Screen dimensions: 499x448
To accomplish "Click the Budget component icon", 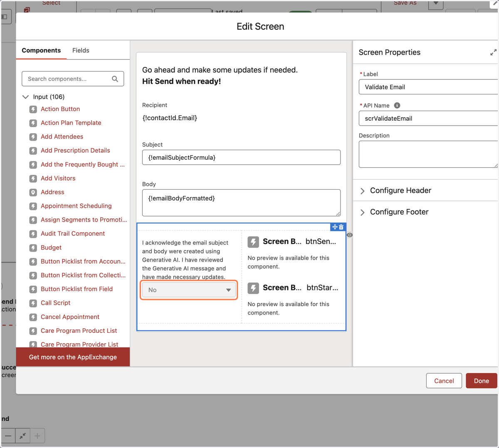I will click(x=33, y=248).
